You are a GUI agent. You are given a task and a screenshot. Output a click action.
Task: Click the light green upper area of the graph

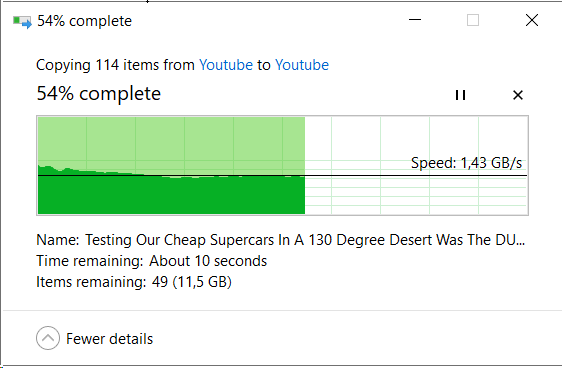coord(171,142)
